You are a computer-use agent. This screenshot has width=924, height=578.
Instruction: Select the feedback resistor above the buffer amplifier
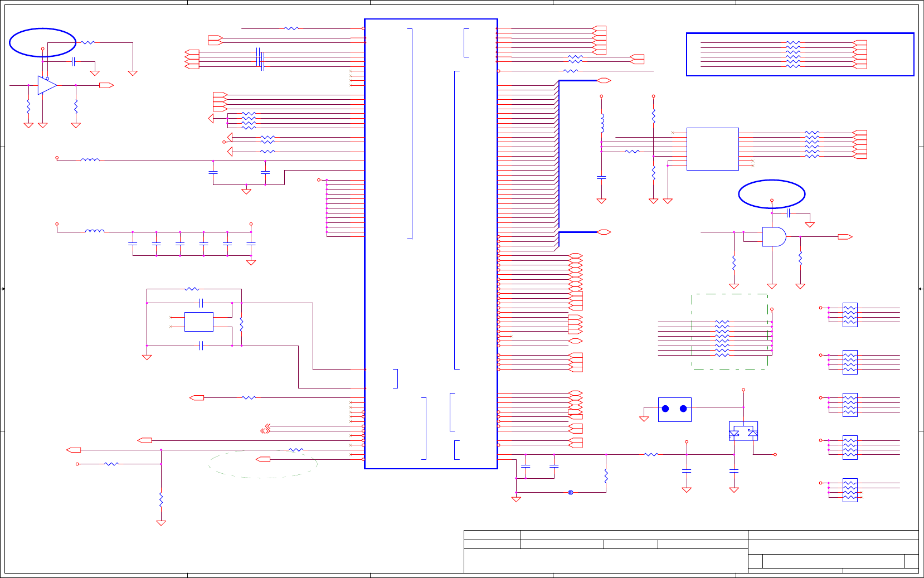click(88, 42)
